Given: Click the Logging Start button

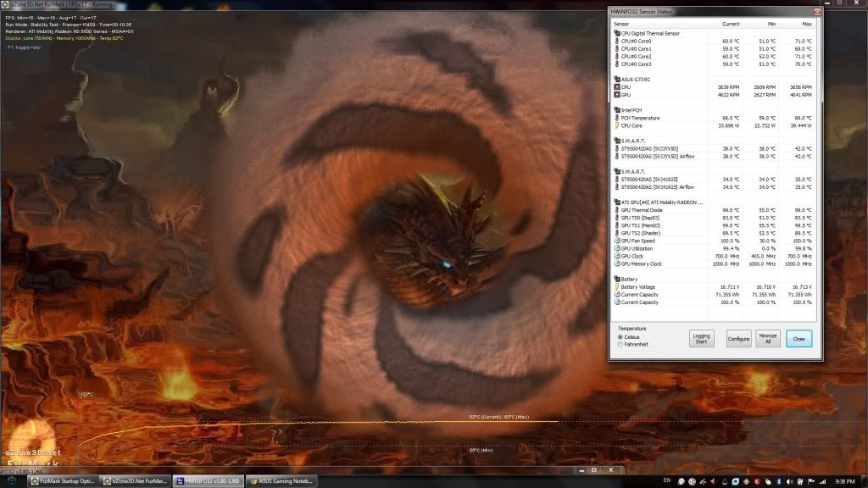Looking at the screenshot, I should pos(701,339).
